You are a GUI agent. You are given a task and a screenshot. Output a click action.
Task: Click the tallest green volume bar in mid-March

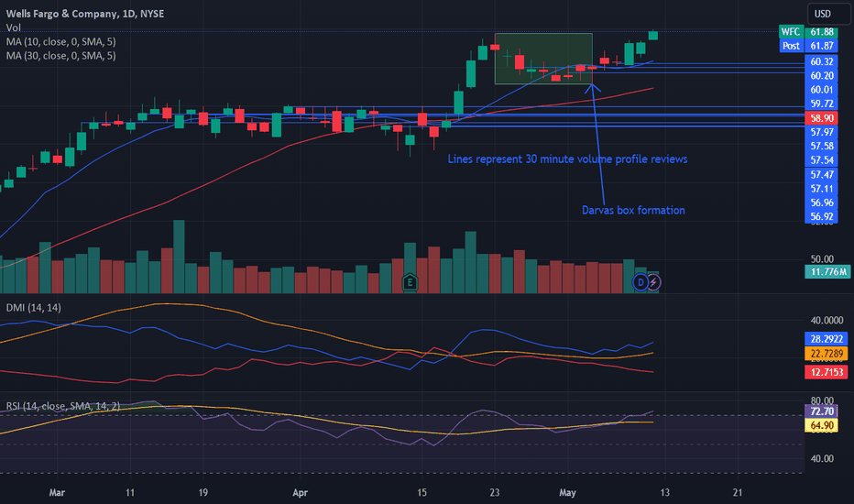(x=179, y=257)
